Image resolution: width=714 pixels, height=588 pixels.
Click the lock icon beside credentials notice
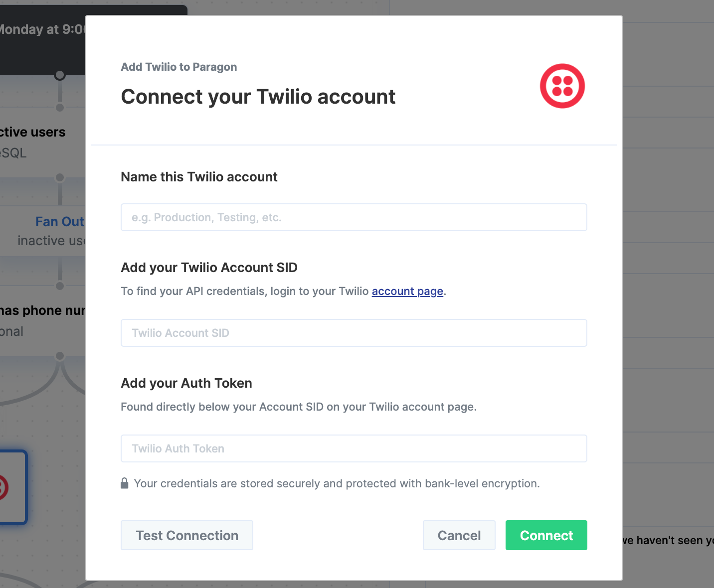[125, 483]
